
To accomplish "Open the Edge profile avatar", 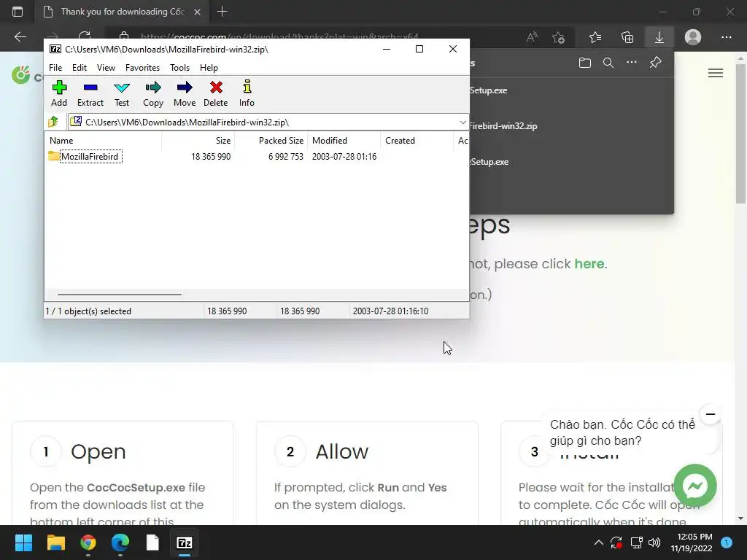I will (693, 37).
